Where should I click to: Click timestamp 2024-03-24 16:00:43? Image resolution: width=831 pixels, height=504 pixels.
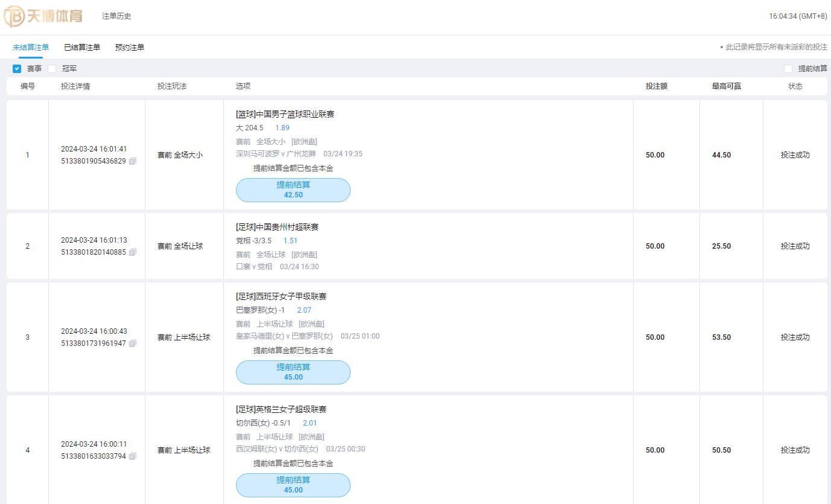tap(94, 331)
